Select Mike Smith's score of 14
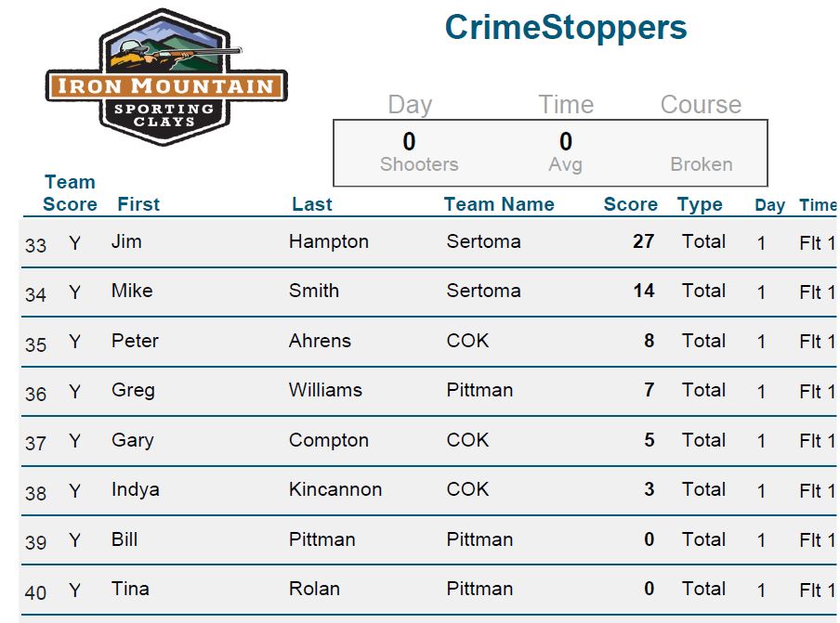The height and width of the screenshot is (623, 840). 643,291
